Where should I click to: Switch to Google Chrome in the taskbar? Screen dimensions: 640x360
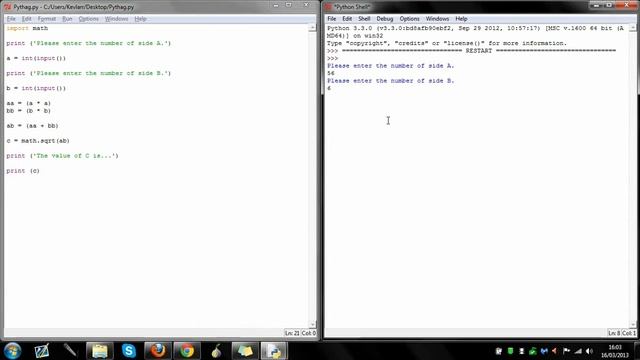pyautogui.click(x=187, y=351)
